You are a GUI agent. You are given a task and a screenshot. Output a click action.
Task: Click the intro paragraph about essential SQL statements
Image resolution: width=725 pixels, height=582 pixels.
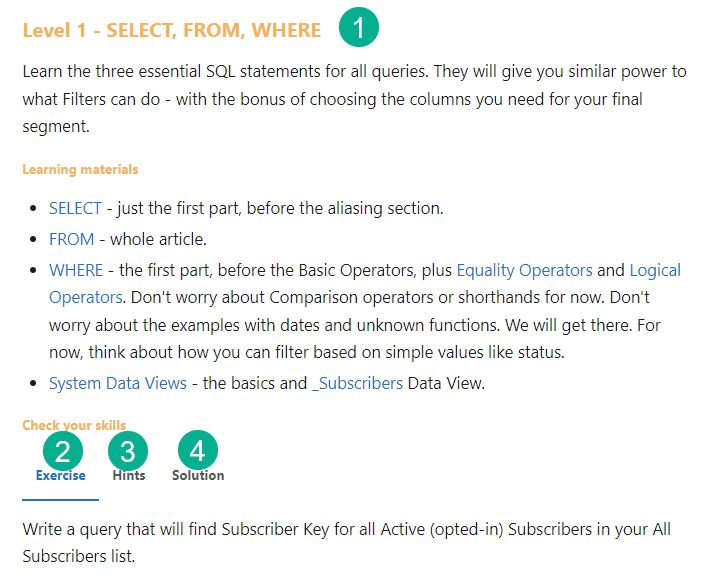tap(354, 99)
